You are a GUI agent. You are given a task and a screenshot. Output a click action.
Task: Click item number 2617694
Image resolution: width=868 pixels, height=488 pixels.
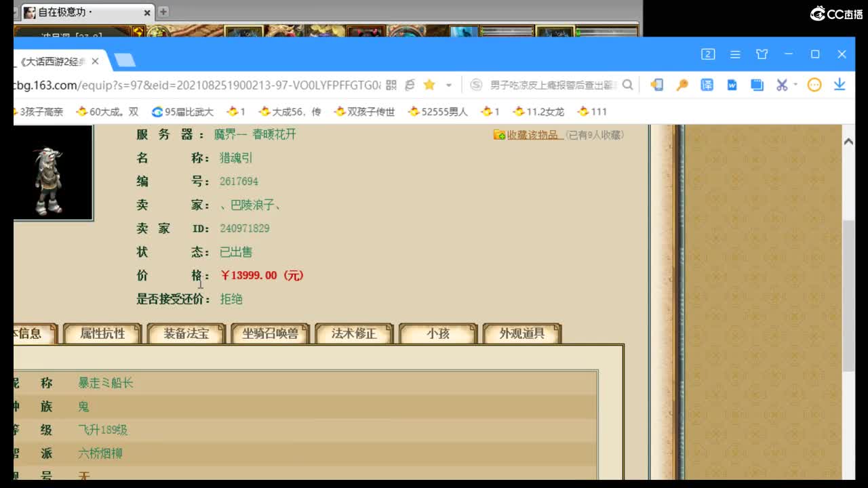[239, 182]
